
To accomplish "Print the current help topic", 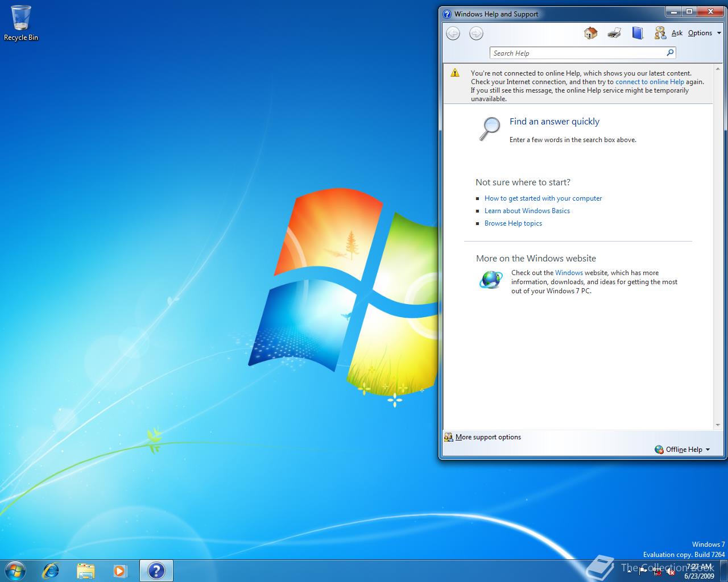I will [614, 33].
